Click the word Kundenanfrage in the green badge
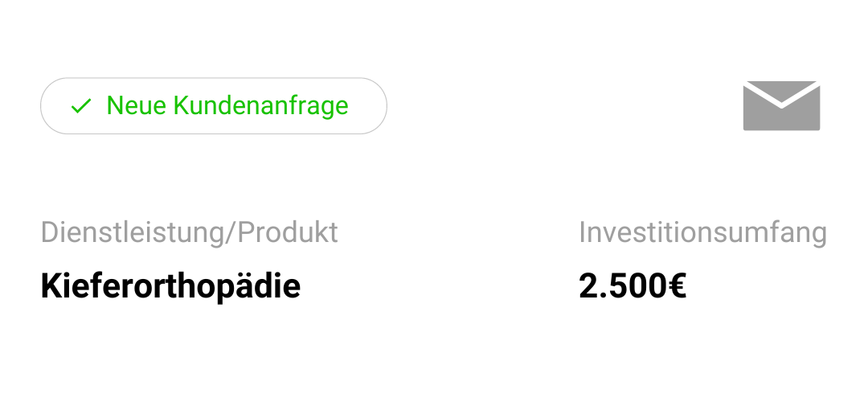Image resolution: width=868 pixels, height=402 pixels. coord(261,106)
